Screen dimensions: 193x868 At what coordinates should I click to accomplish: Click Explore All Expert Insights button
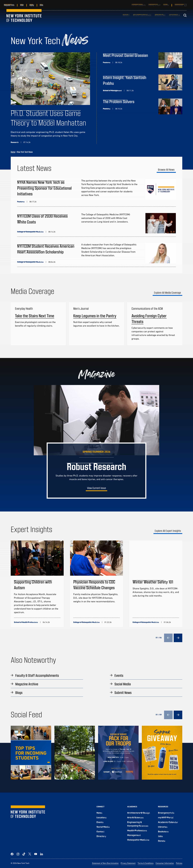click(168, 531)
